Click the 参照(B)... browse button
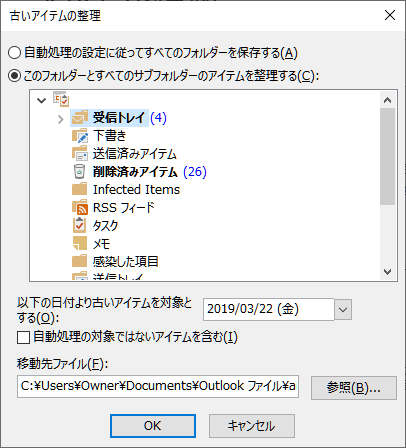The width and height of the screenshot is (406, 448). [x=354, y=388]
